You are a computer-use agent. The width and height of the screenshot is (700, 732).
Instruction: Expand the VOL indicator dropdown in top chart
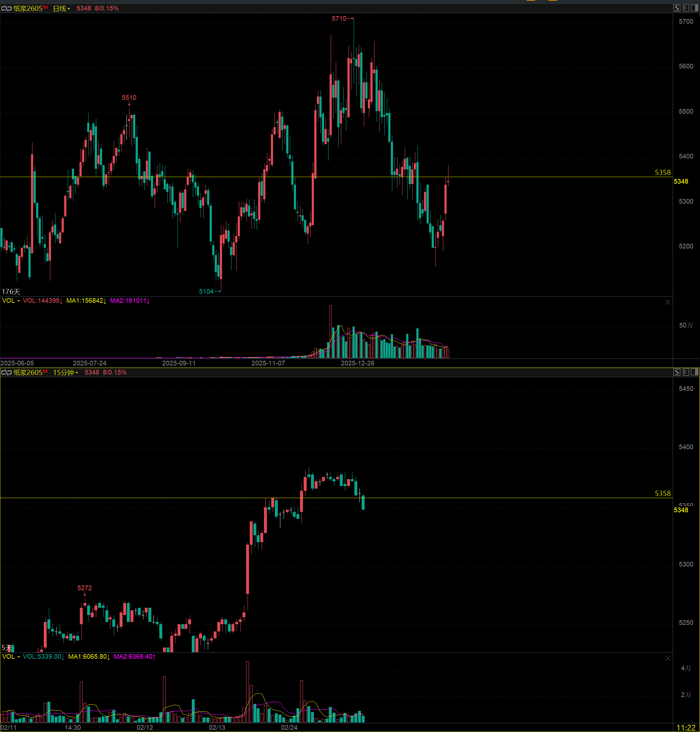pyautogui.click(x=11, y=301)
